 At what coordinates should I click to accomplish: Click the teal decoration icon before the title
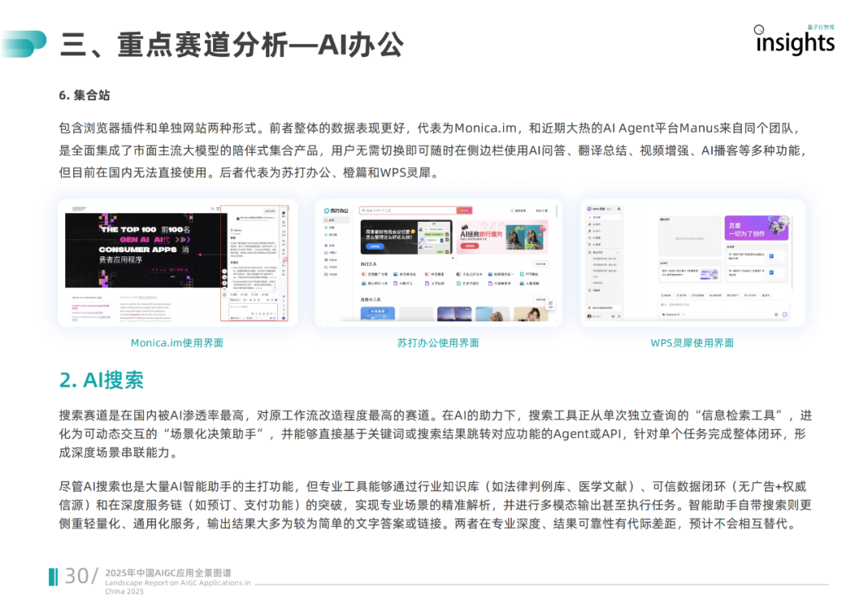[24, 43]
